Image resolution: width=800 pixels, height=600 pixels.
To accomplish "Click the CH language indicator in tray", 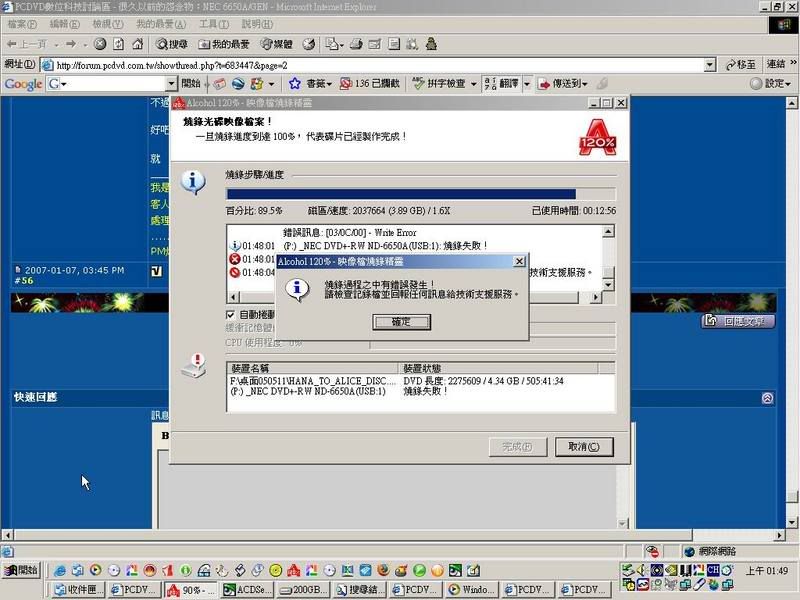I will [x=713, y=569].
